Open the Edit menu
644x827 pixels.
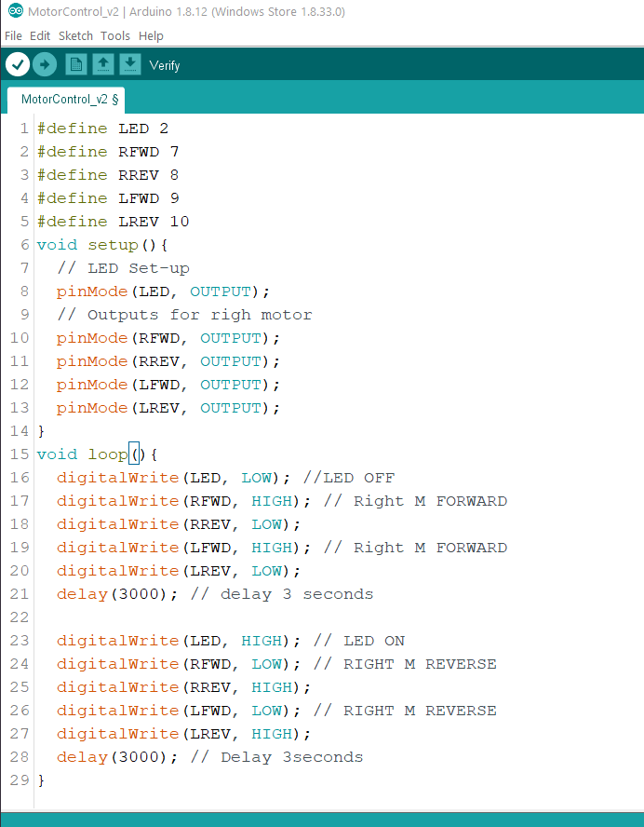pos(40,35)
